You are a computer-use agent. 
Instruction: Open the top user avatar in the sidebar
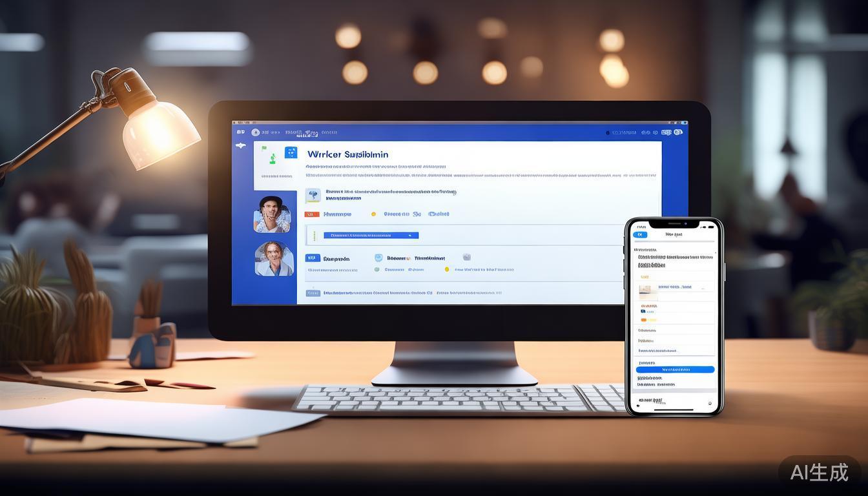(x=272, y=214)
